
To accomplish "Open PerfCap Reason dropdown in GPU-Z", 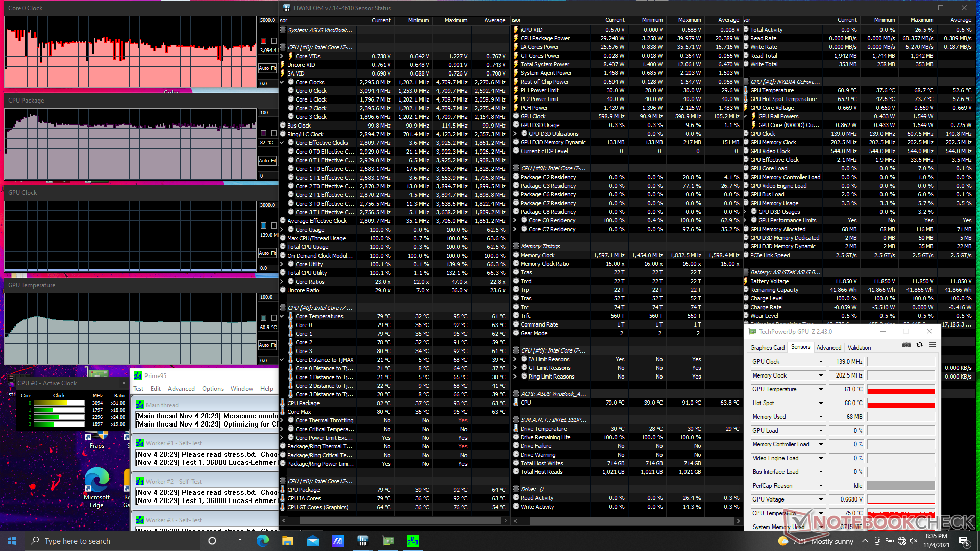I will 821,486.
